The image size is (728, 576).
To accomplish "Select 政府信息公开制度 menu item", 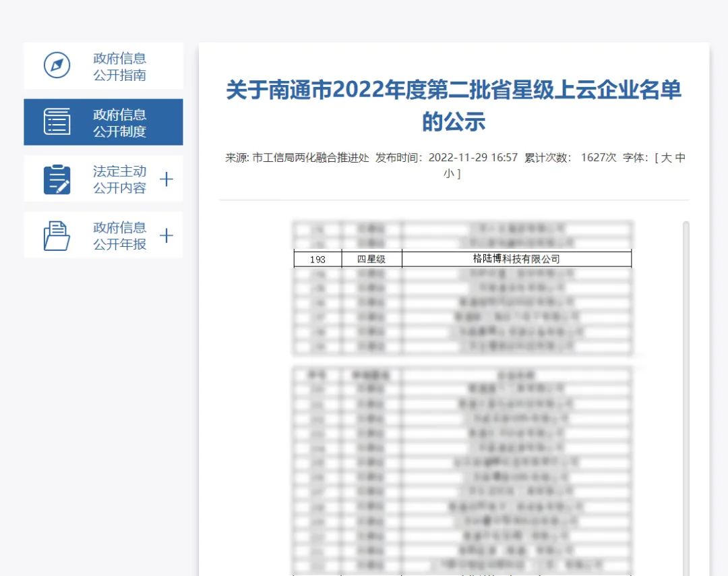I will [104, 122].
